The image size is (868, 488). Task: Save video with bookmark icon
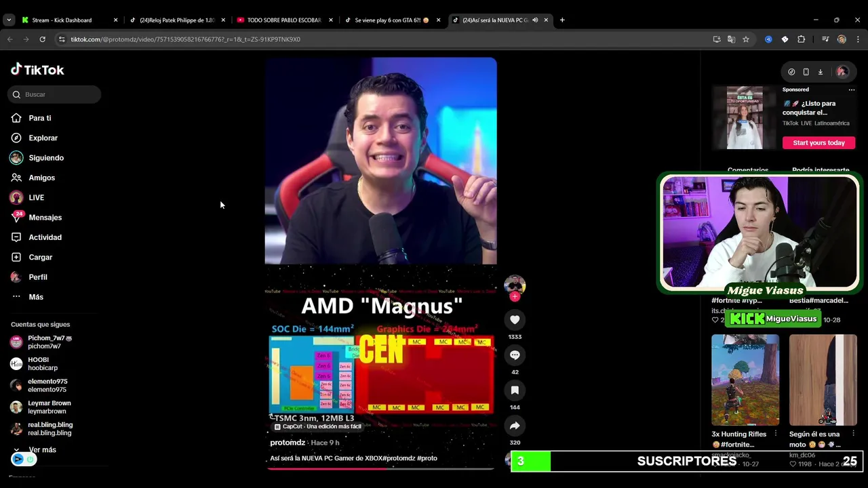515,390
